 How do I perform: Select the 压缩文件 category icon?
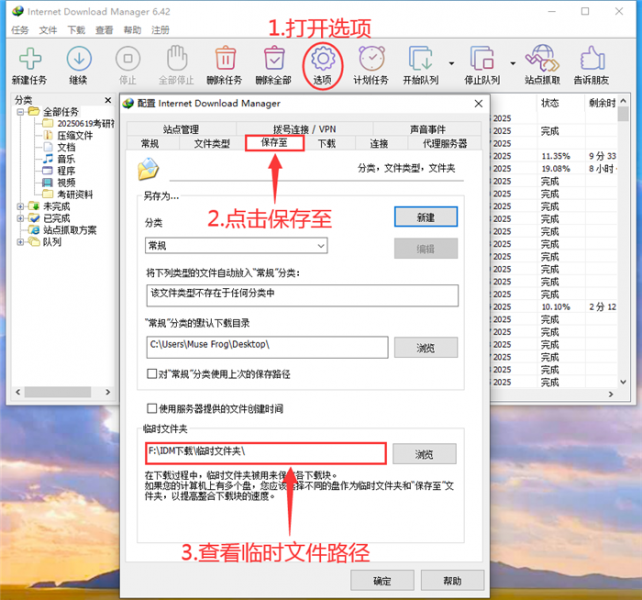click(48, 135)
